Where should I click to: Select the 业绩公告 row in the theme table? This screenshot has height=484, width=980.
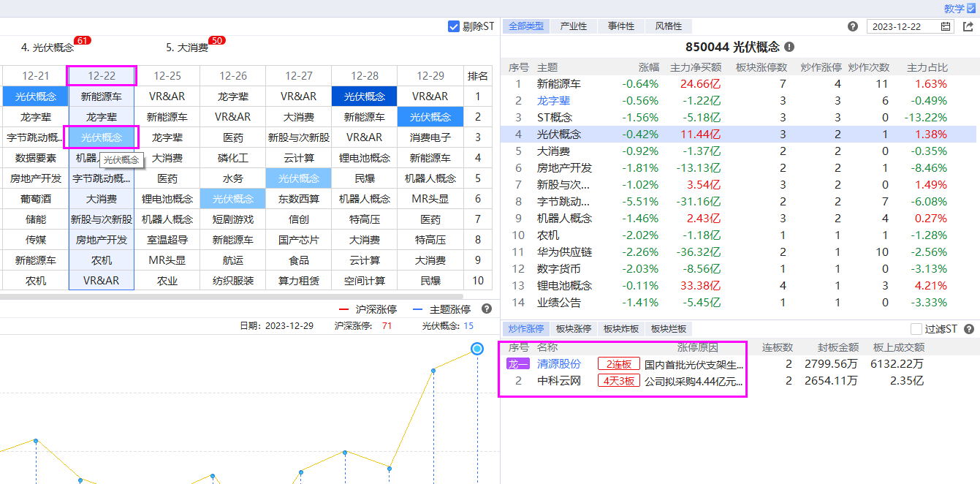click(x=739, y=303)
